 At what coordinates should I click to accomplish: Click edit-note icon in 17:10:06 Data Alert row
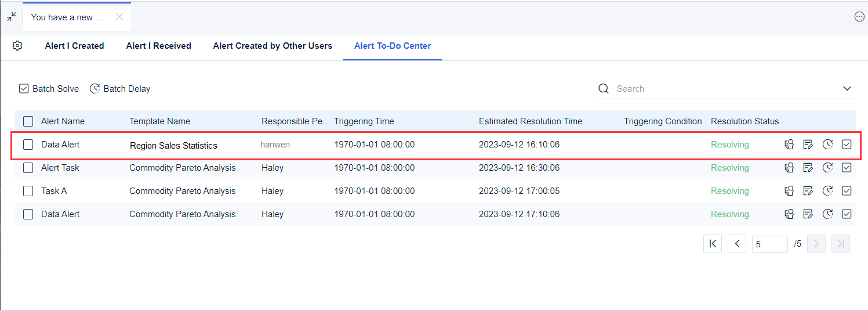808,214
